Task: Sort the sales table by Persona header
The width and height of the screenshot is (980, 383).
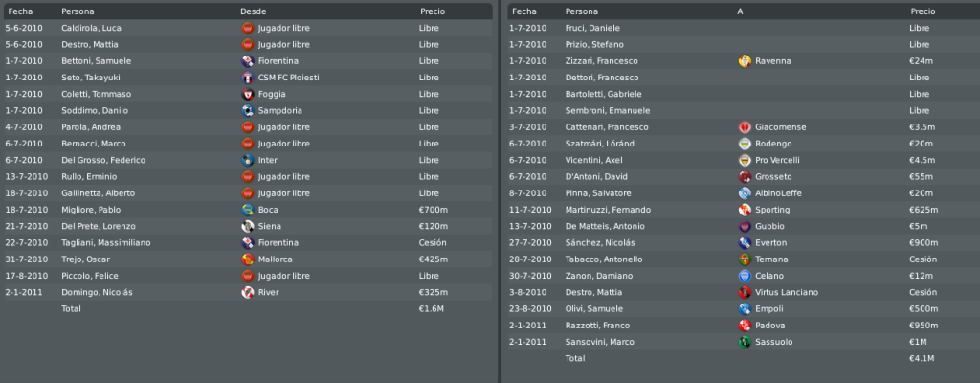Action: coord(581,11)
